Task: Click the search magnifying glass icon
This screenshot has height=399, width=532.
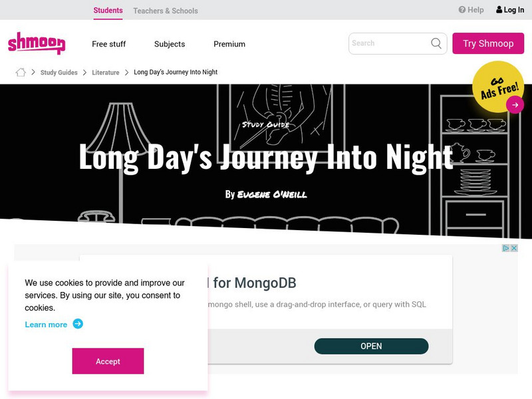Action: (x=436, y=43)
